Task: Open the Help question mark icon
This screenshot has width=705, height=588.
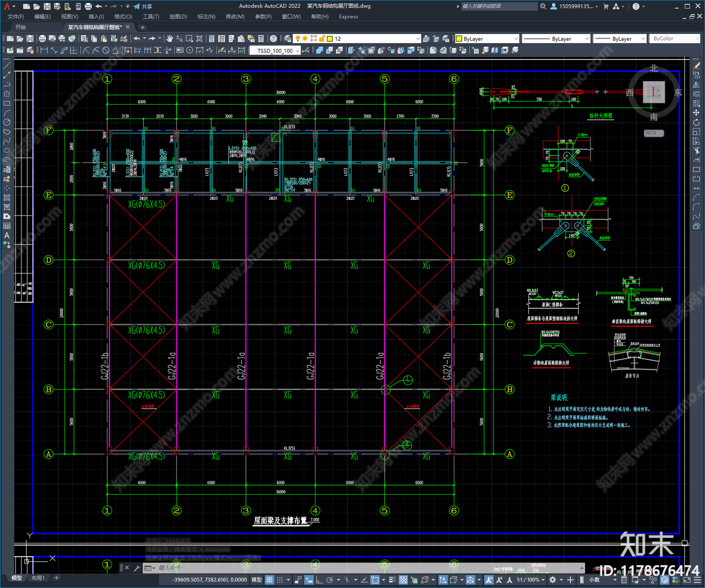Action: click(273, 39)
